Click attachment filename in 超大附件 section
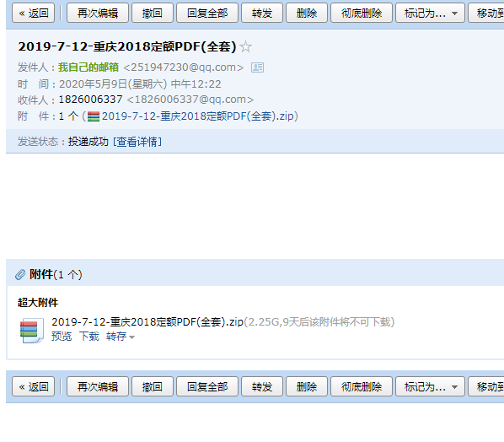The height and width of the screenshot is (442, 504). point(147,321)
